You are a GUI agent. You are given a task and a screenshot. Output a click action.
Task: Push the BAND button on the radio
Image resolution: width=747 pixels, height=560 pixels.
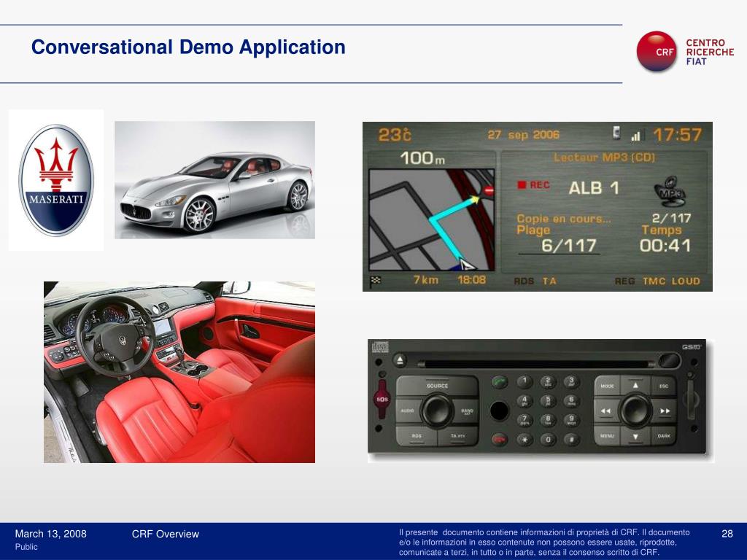click(x=466, y=411)
